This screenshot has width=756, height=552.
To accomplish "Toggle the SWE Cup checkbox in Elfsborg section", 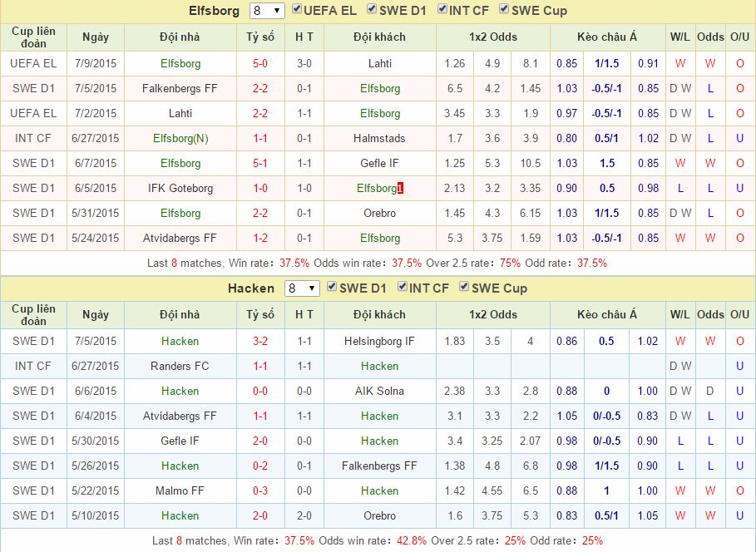I will pos(504,9).
